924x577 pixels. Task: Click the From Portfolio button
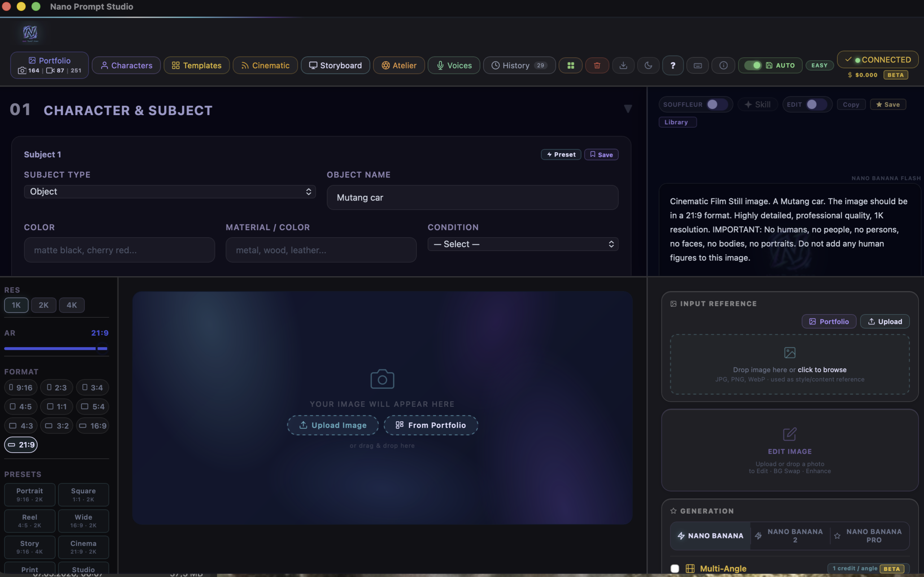pos(431,425)
